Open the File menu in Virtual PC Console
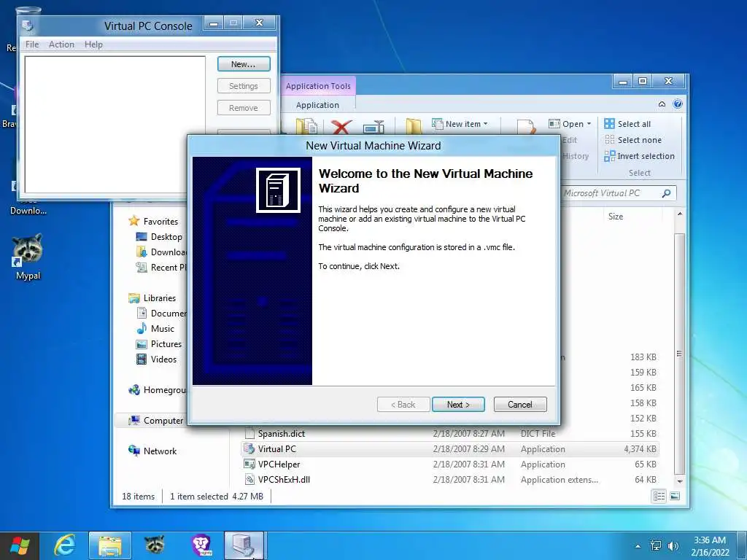Image resolution: width=747 pixels, height=560 pixels. pos(32,44)
